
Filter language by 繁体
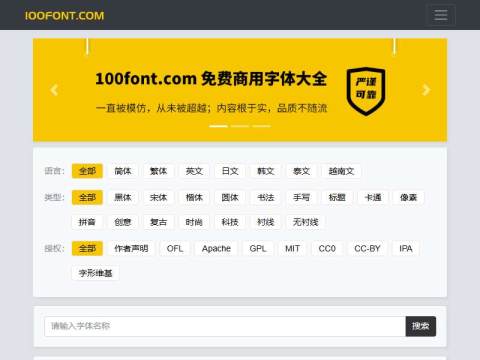tap(158, 171)
